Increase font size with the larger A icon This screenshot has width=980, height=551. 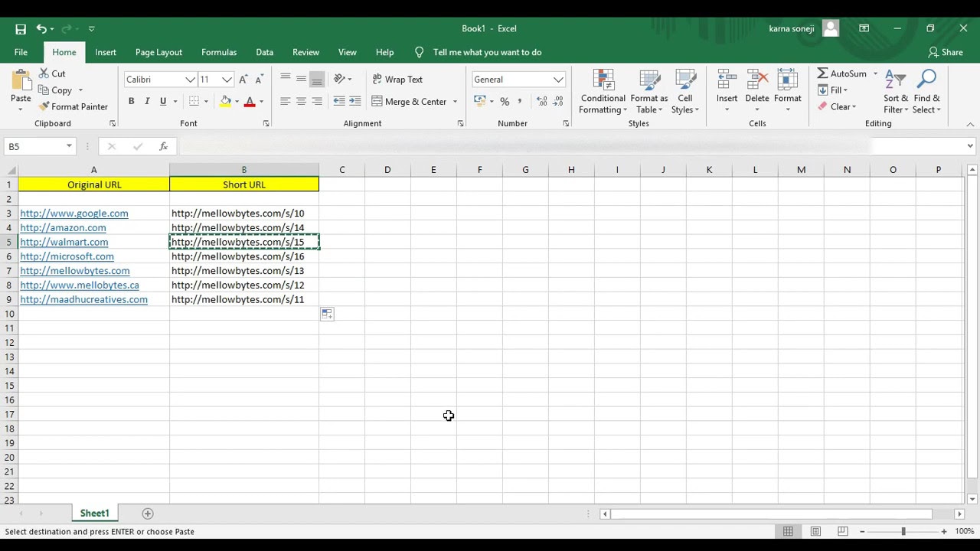pyautogui.click(x=243, y=80)
